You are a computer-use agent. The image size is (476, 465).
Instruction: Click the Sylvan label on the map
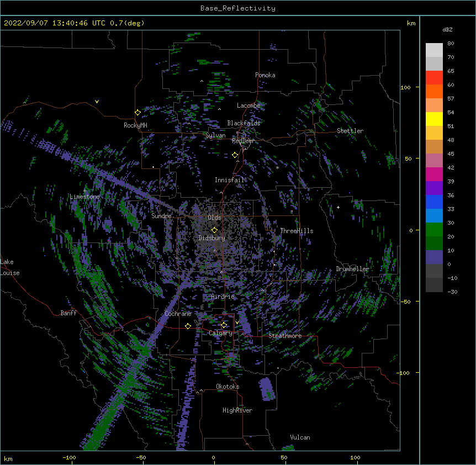215,135
